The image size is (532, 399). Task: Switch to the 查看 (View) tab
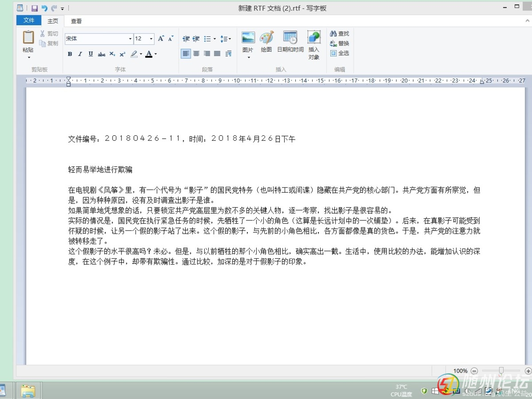[x=76, y=21]
